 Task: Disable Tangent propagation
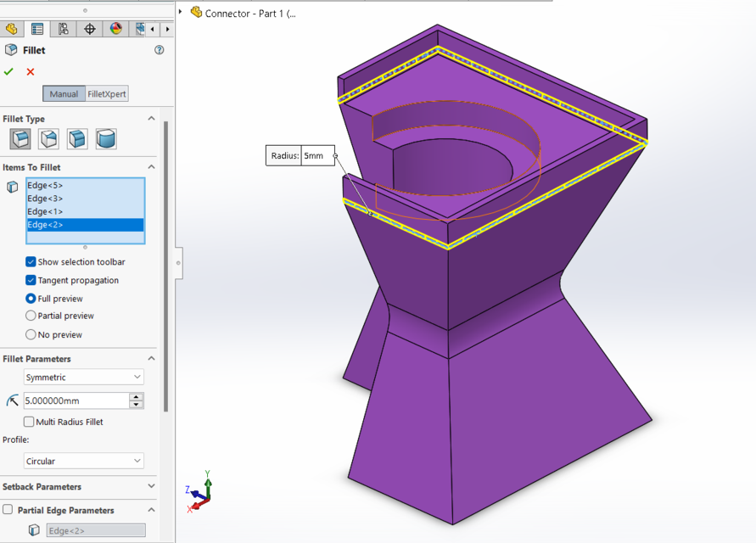(31, 280)
